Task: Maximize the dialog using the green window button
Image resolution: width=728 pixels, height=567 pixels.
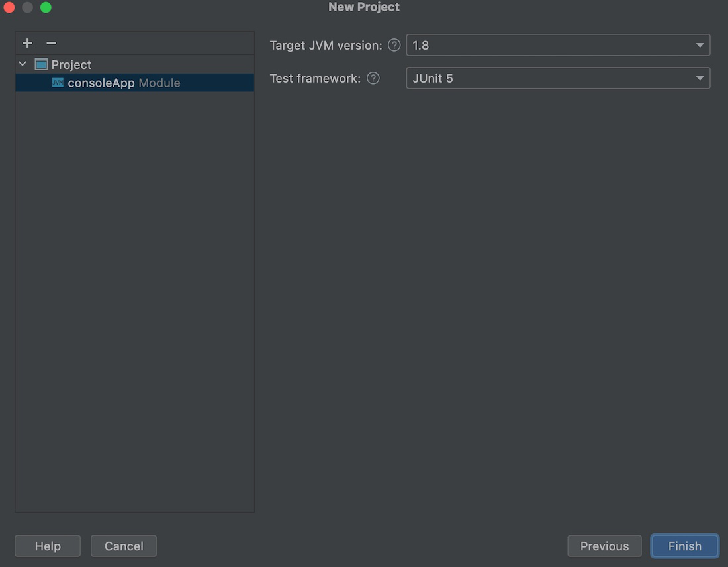Action: 46,7
